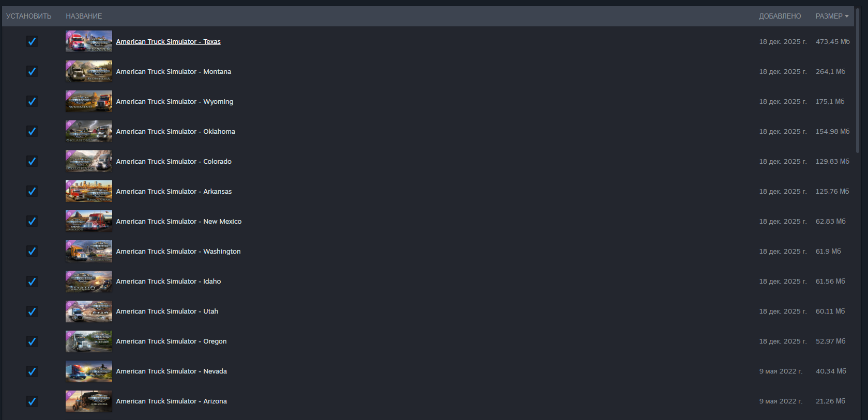Click the Texas DLC thumbnail image
The height and width of the screenshot is (420, 868).
(88, 41)
